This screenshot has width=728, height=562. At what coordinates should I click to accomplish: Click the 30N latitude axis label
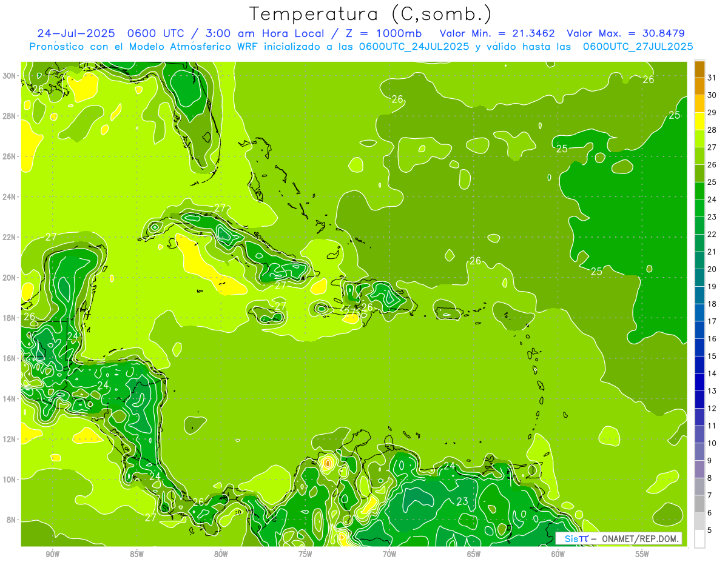pyautogui.click(x=10, y=76)
